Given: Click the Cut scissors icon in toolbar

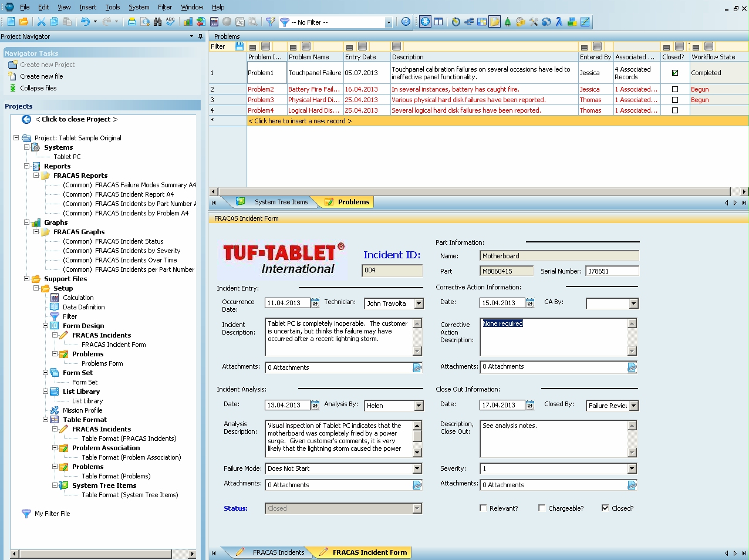Looking at the screenshot, I should point(41,22).
